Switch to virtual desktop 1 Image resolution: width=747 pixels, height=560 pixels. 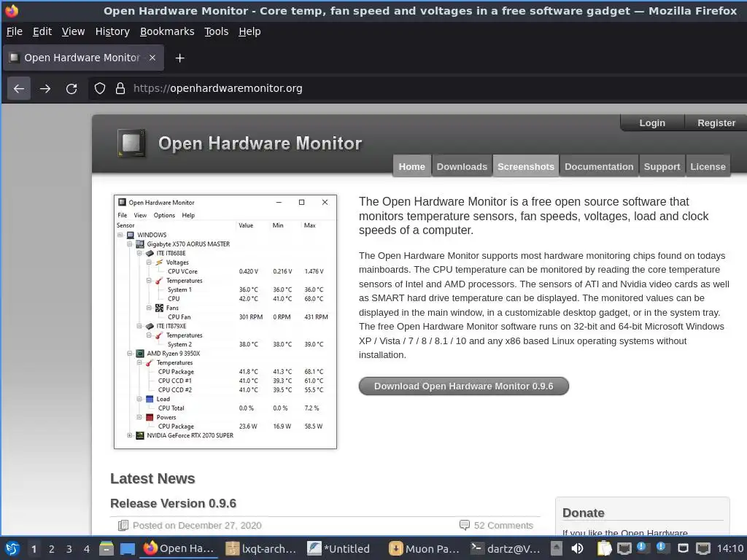(x=34, y=549)
